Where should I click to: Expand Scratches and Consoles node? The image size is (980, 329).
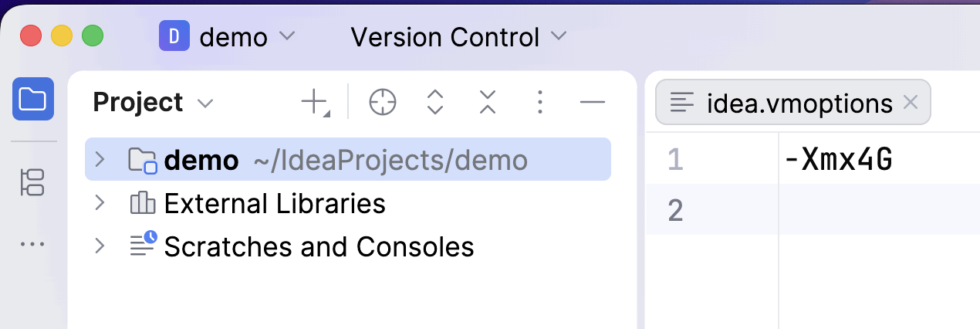pyautogui.click(x=99, y=246)
